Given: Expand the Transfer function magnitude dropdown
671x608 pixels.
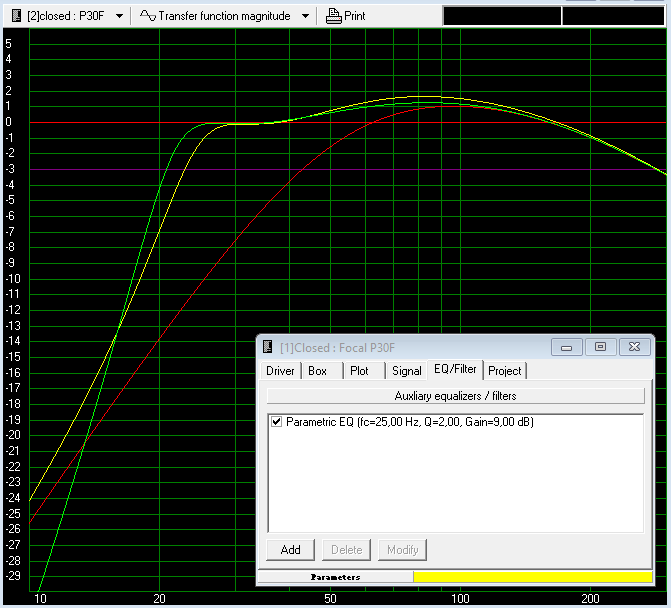Looking at the screenshot, I should pyautogui.click(x=304, y=16).
